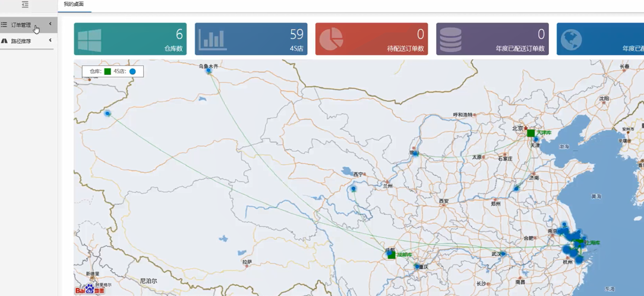Click the bar chart icon on 4S店 card
This screenshot has width=644, height=296.
click(213, 40)
